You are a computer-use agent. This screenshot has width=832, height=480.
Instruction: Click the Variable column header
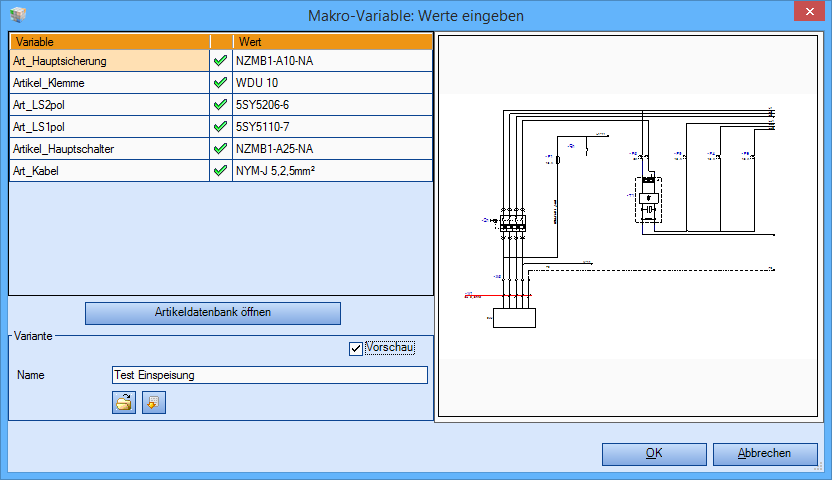pyautogui.click(x=110, y=42)
